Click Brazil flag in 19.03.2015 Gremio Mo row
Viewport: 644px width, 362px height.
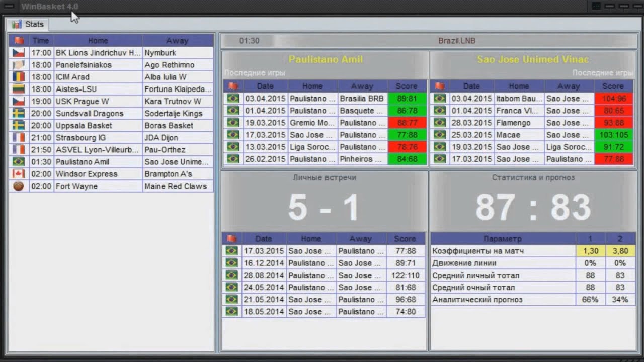click(x=232, y=123)
